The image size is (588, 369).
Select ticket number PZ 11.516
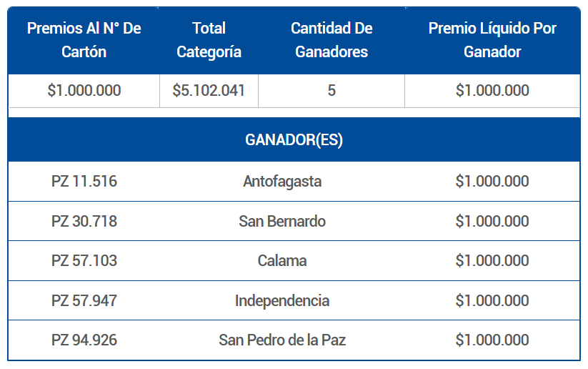click(84, 182)
